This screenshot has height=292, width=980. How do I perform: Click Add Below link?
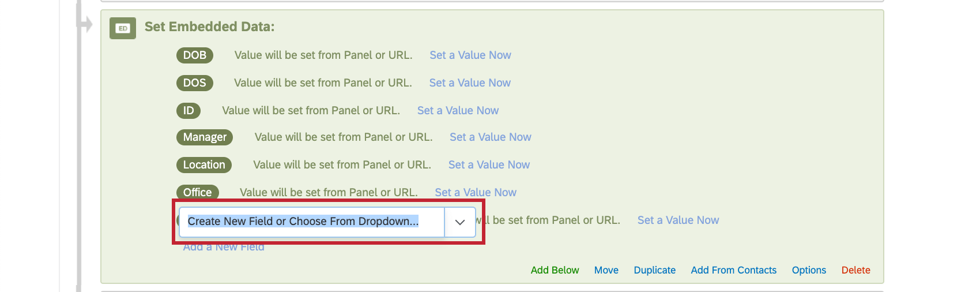point(555,270)
